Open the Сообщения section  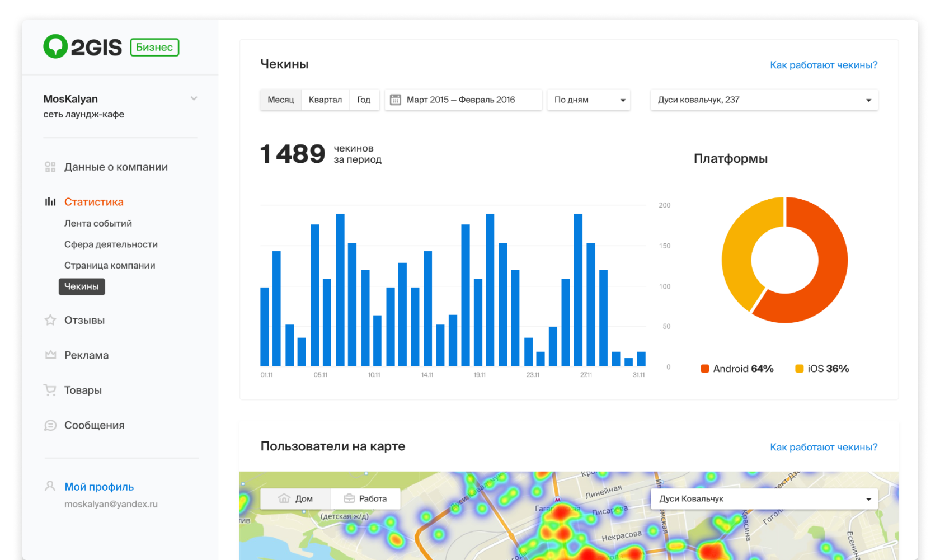click(x=94, y=425)
